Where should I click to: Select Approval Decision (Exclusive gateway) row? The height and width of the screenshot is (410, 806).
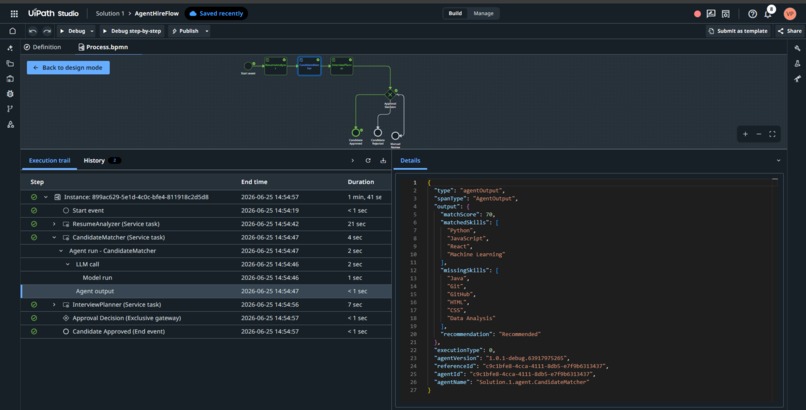[206, 318]
